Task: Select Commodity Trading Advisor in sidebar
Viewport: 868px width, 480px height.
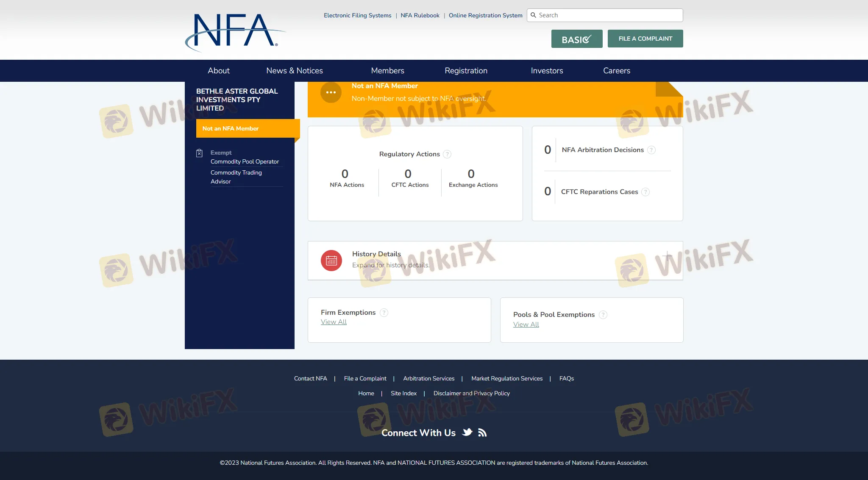Action: (x=236, y=177)
